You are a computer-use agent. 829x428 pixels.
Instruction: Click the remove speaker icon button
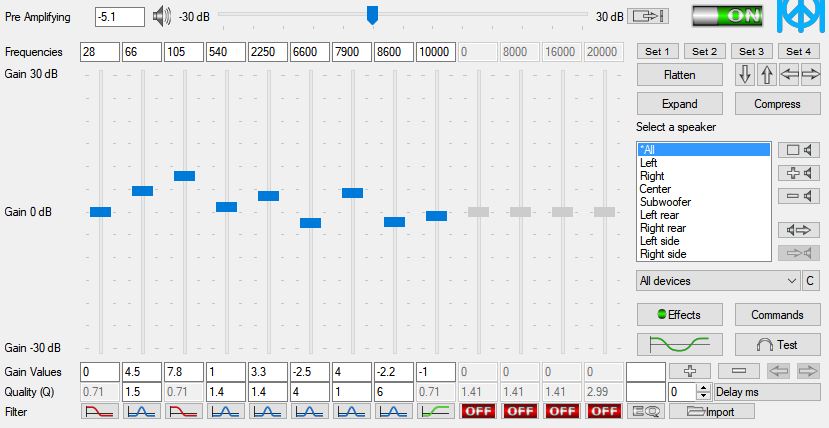(x=798, y=196)
